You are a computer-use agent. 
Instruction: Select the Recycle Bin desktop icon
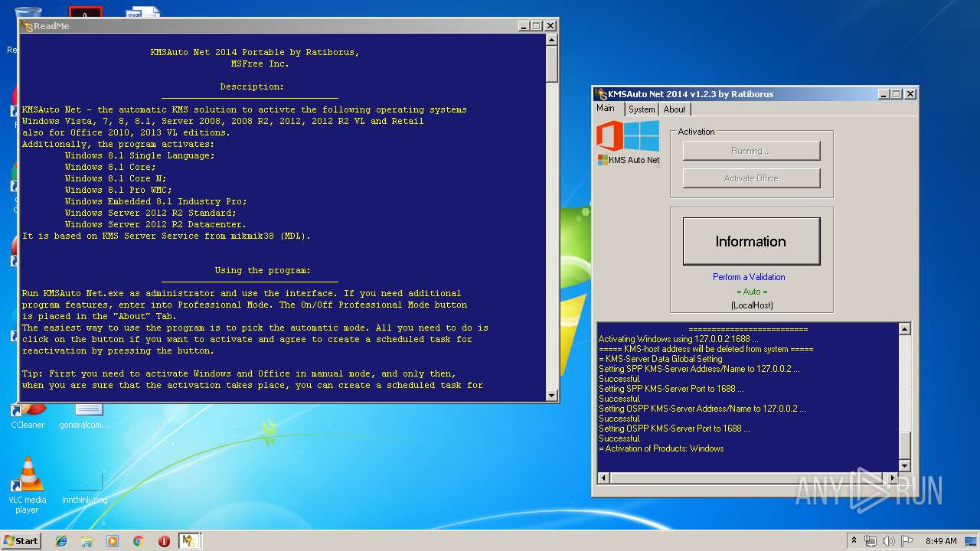[28, 14]
